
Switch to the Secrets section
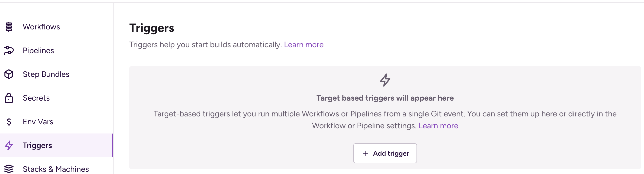pyautogui.click(x=36, y=98)
